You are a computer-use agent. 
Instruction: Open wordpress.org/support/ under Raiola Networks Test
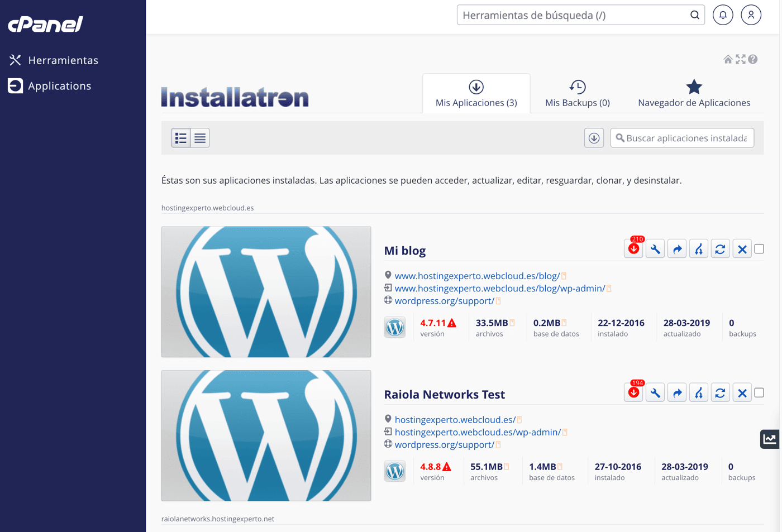click(x=445, y=445)
